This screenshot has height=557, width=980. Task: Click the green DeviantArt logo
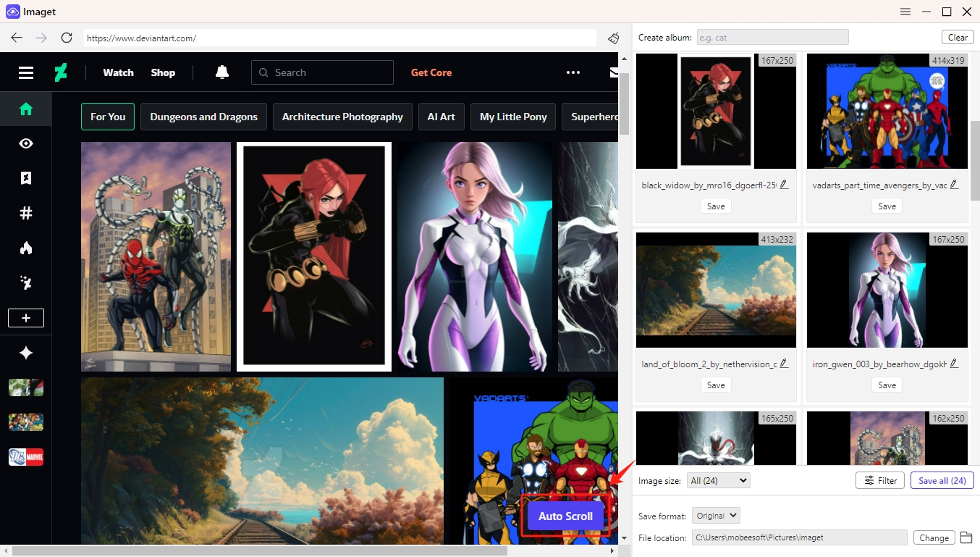point(61,72)
